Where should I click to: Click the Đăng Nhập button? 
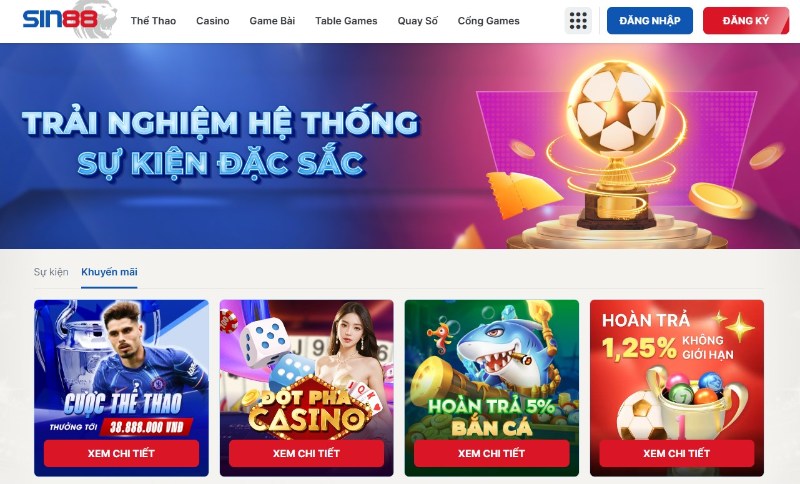click(649, 21)
